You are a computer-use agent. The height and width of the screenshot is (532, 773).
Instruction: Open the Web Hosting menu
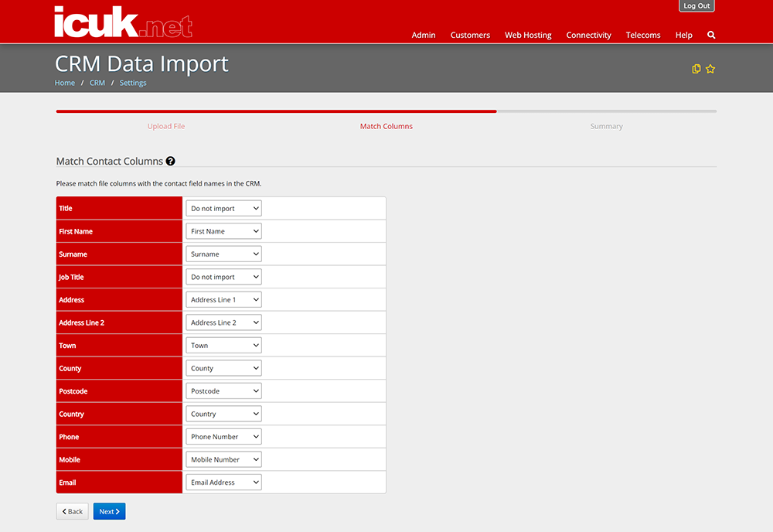point(528,35)
